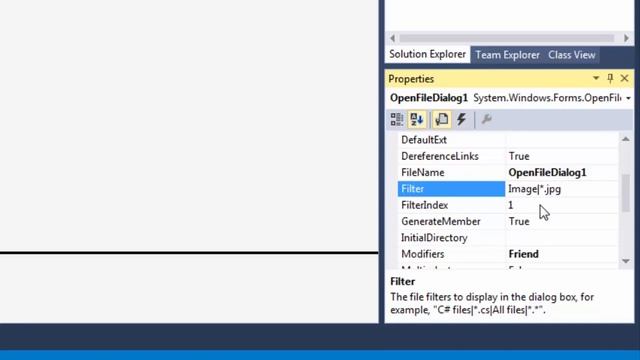Click the Property Pages wrench icon

pos(487,120)
